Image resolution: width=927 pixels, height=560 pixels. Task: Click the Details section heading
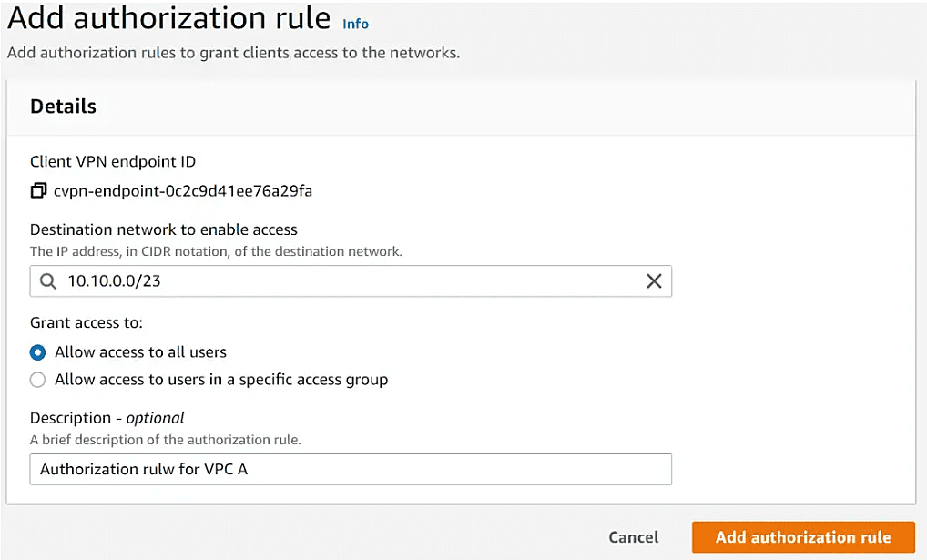(63, 107)
